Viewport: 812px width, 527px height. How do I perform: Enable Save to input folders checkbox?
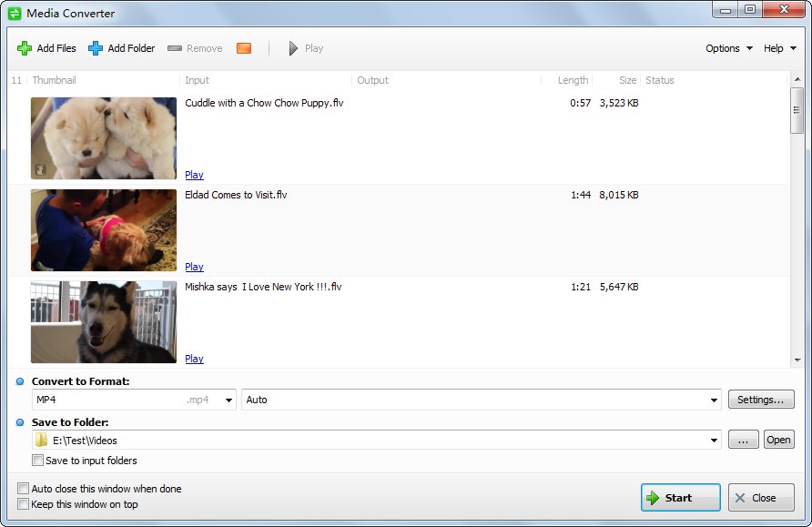point(38,461)
